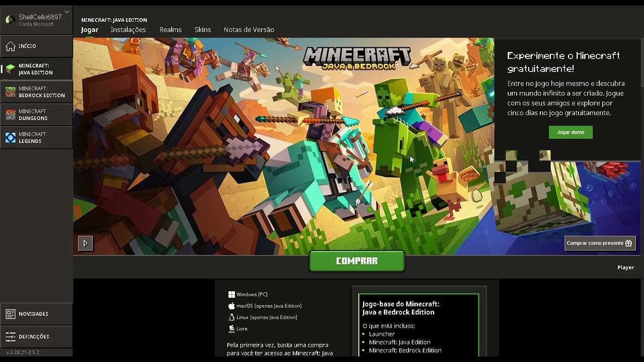This screenshot has width=644, height=362.
Task: Open the Skins tab
Action: 203,30
